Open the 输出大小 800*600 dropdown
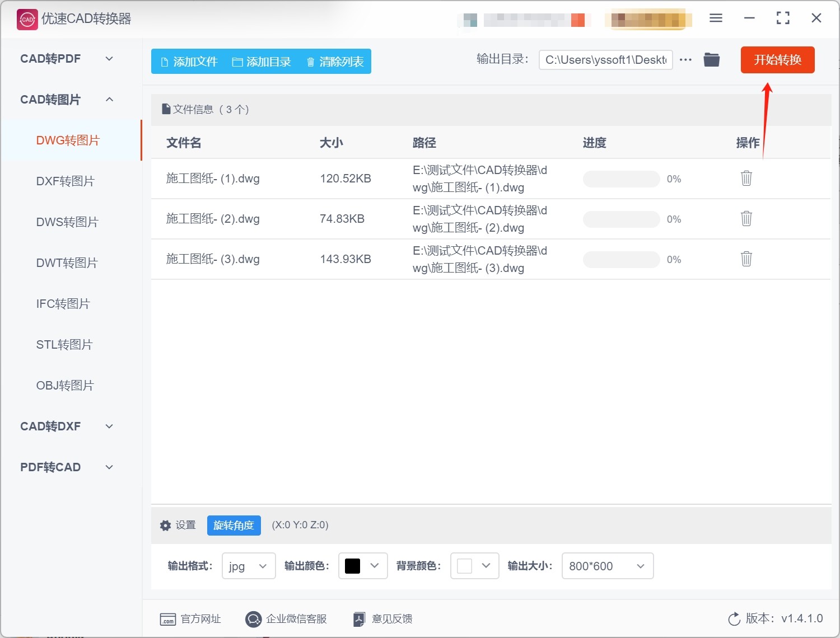840x638 pixels. (607, 566)
